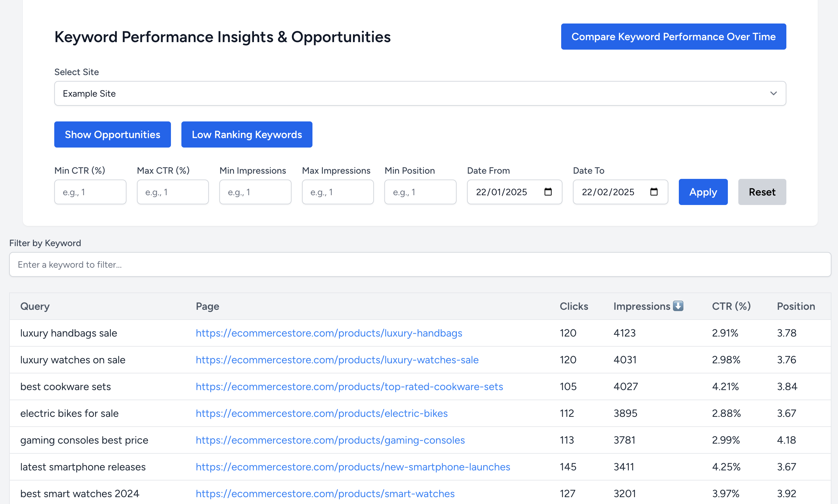Viewport: 838px width, 504px height.
Task: Click Reset to clear all filters
Action: tap(762, 192)
